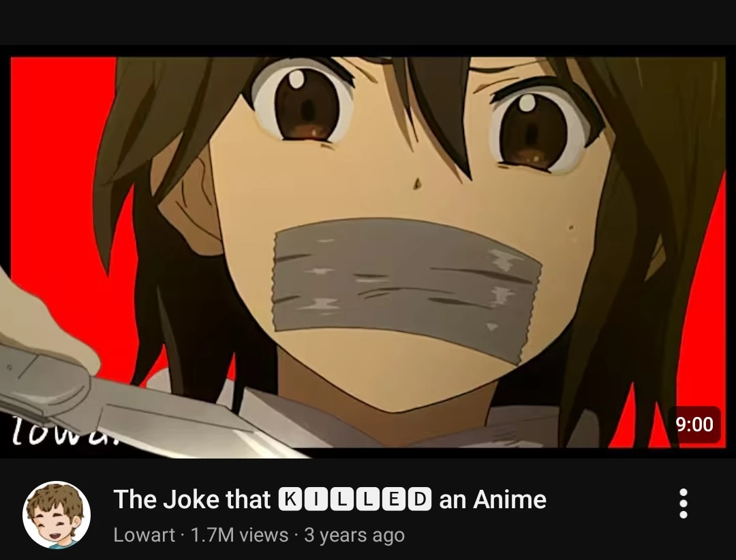736x560 pixels.
Task: Click the 9:00 duration badge
Action: tap(694, 424)
